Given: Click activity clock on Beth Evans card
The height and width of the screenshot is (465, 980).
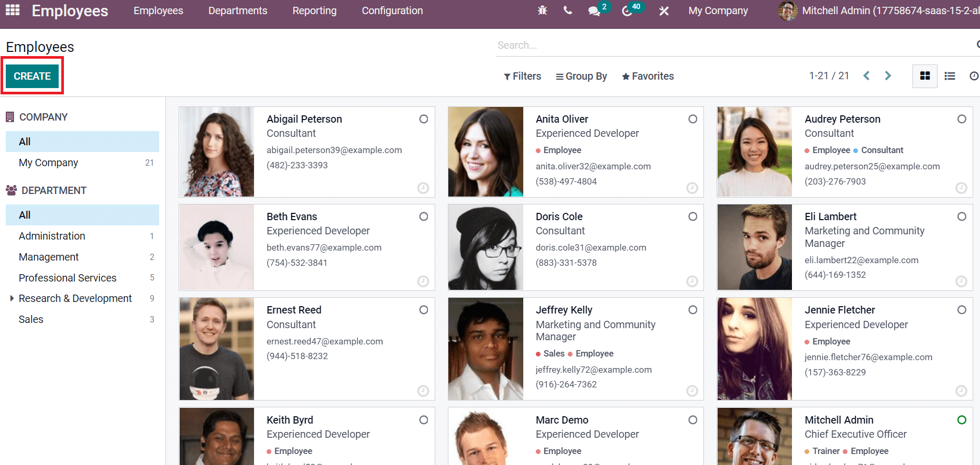Looking at the screenshot, I should point(423,282).
